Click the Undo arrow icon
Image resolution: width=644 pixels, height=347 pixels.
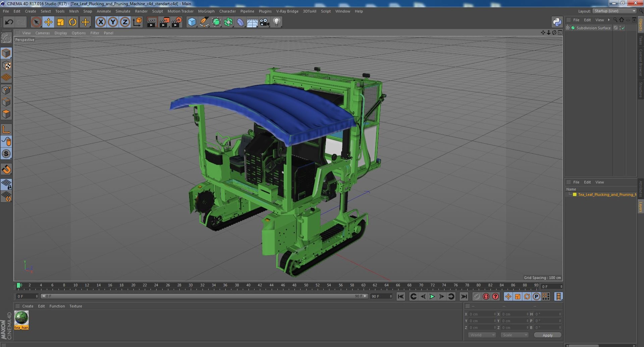(9, 22)
